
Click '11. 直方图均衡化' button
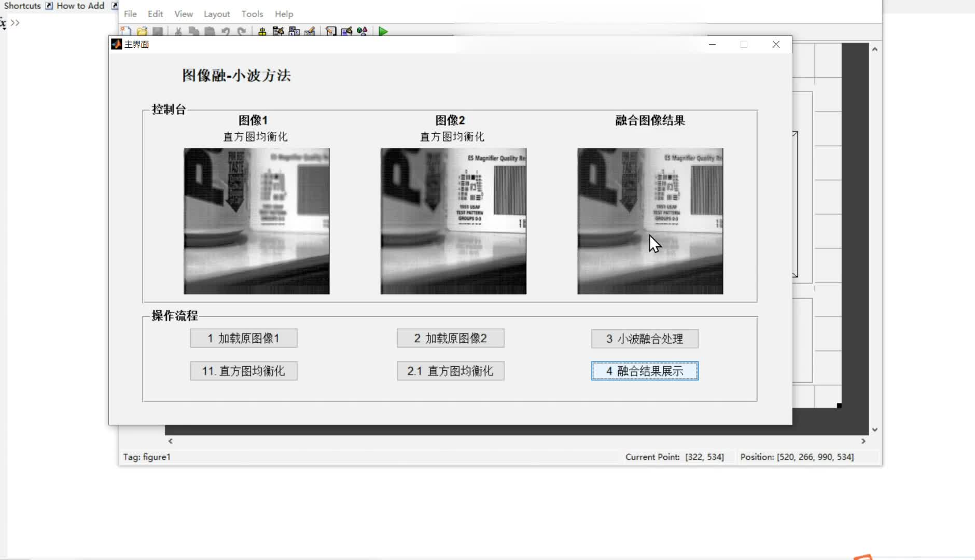click(244, 371)
